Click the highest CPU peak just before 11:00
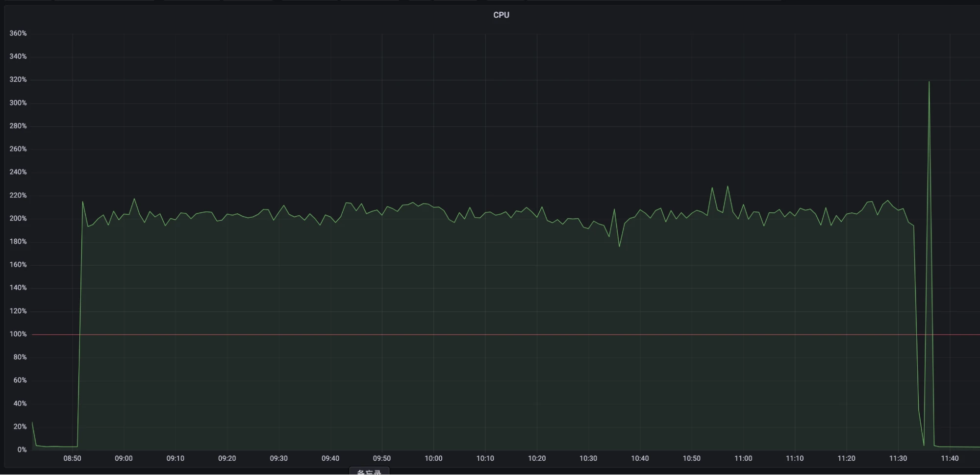This screenshot has height=475, width=980. [728, 186]
